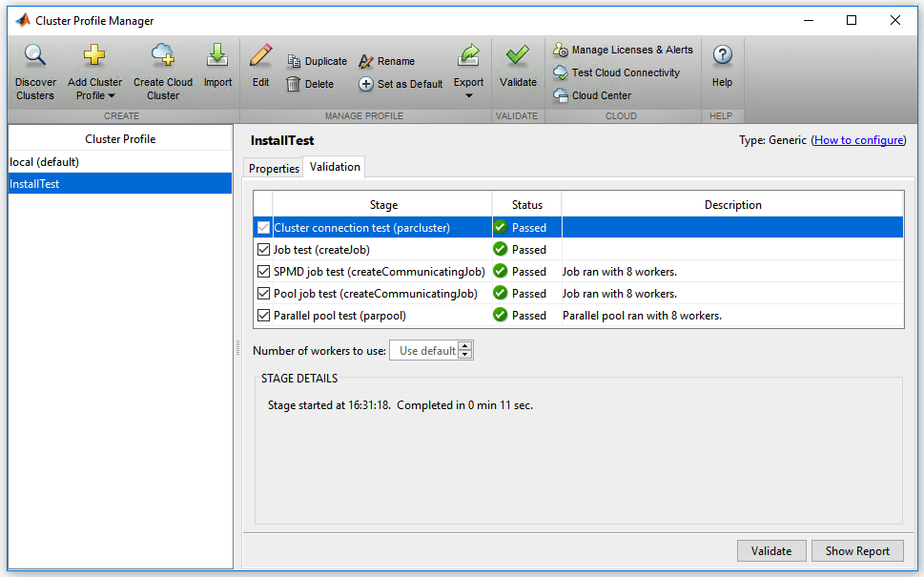924x577 pixels.
Task: Click the Edit pencil icon
Action: coord(260,56)
